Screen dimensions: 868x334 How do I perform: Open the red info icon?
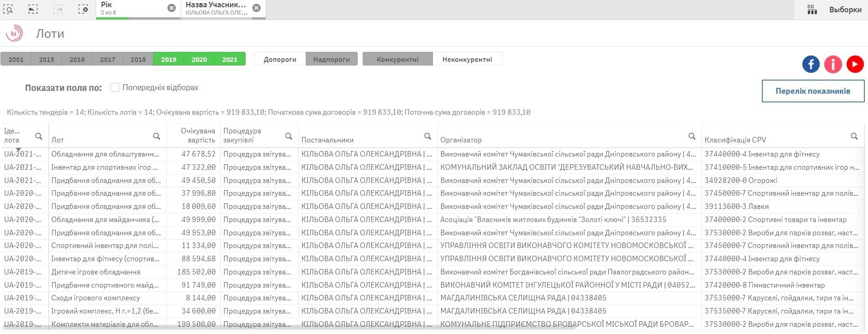point(833,64)
